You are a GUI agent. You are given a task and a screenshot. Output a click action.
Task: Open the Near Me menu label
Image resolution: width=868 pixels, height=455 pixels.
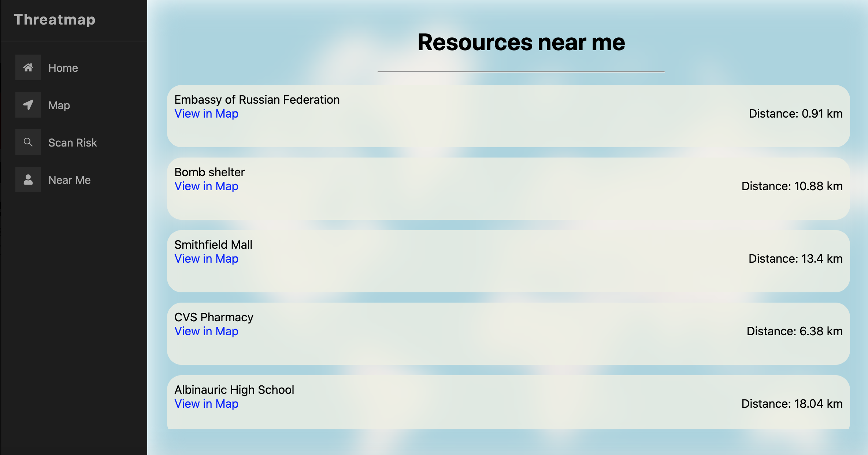point(69,180)
